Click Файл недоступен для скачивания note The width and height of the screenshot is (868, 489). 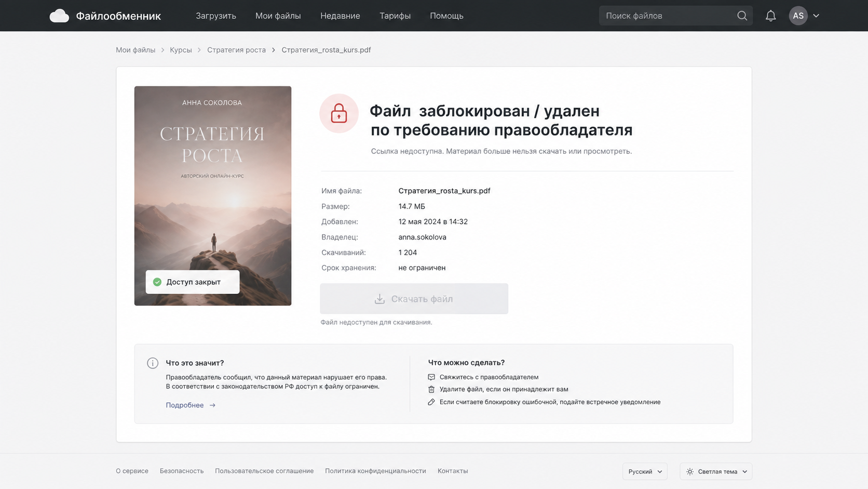point(376,322)
